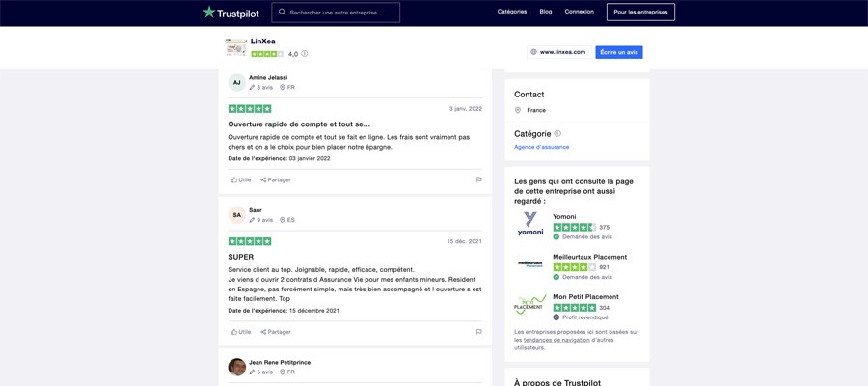This screenshot has height=386, width=868.
Task: Open the tendances de navigation link
Action: 556,340
